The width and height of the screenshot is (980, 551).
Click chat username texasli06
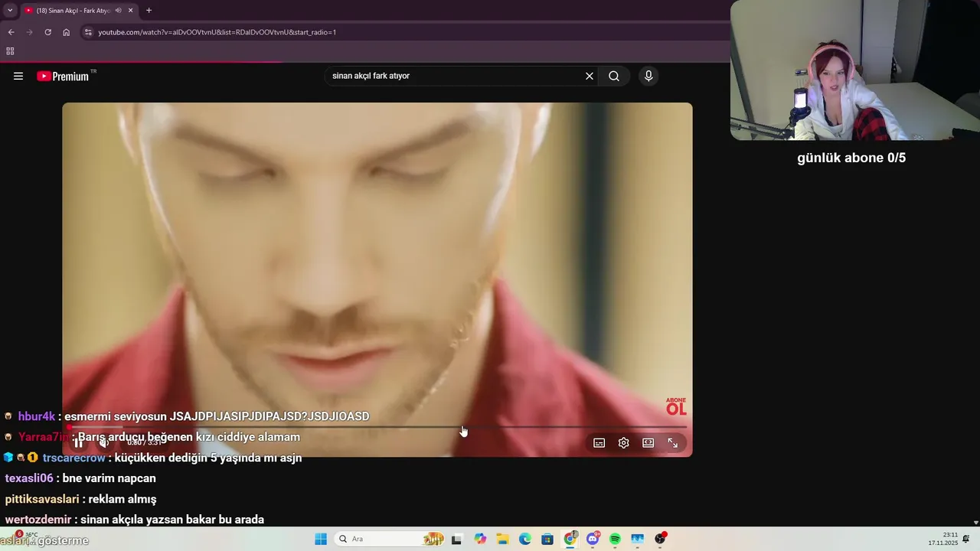pyautogui.click(x=29, y=478)
